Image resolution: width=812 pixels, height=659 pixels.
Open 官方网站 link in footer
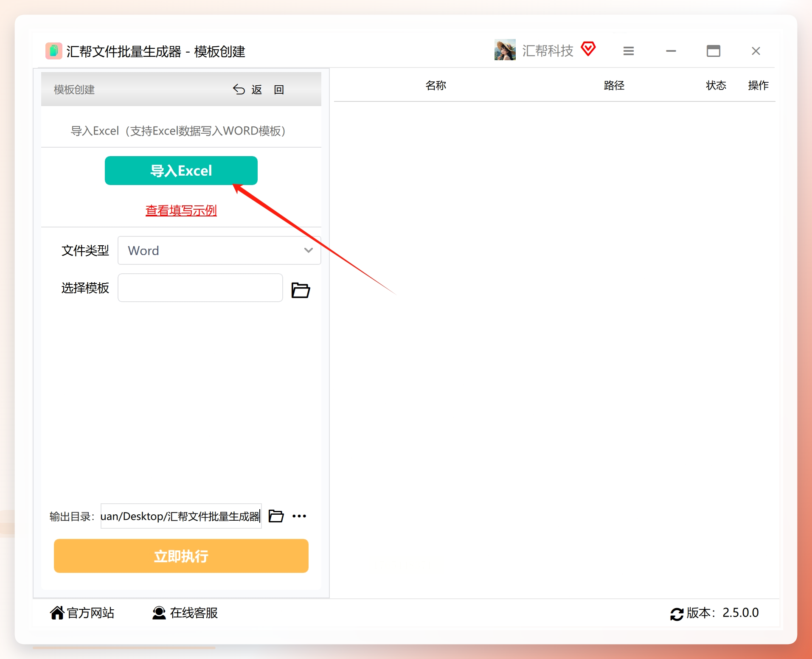coord(82,613)
